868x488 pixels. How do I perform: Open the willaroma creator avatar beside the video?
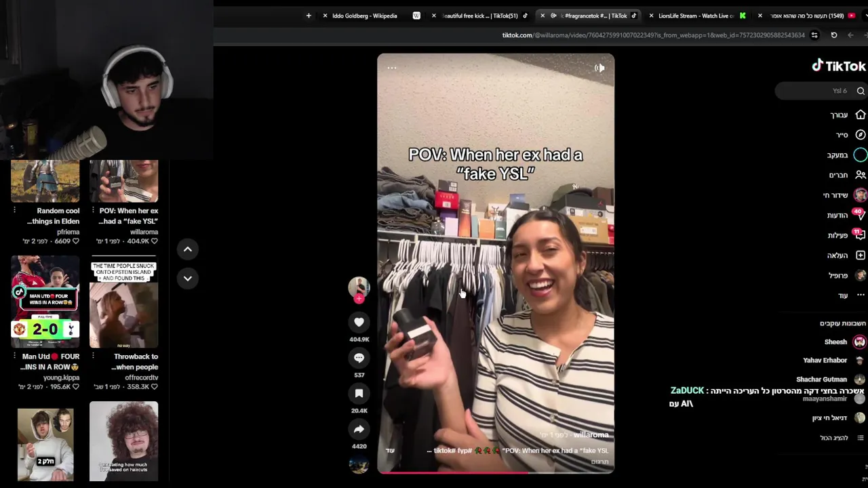359,287
